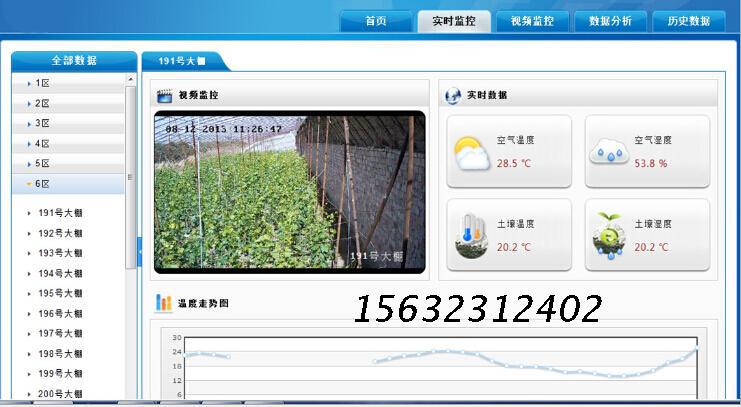741x407 pixels.
Task: Click the 视频监控 section title text
Action: pyautogui.click(x=198, y=95)
